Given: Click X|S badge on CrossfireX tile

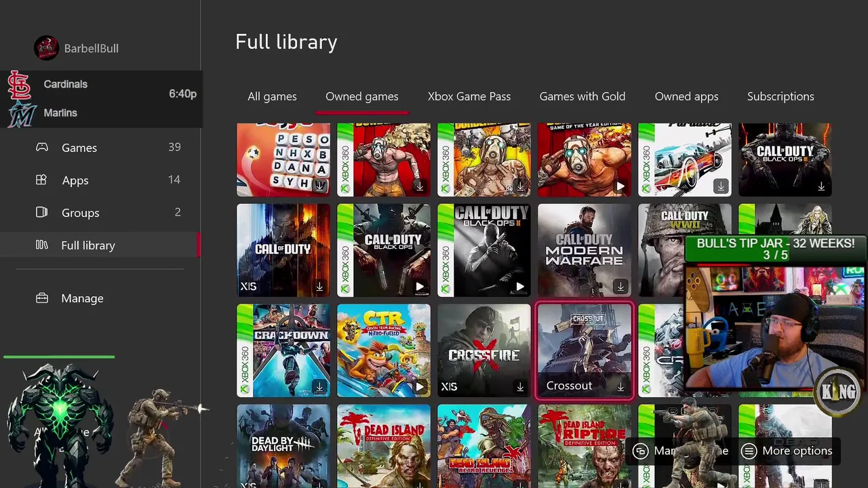Looking at the screenshot, I should click(x=449, y=387).
